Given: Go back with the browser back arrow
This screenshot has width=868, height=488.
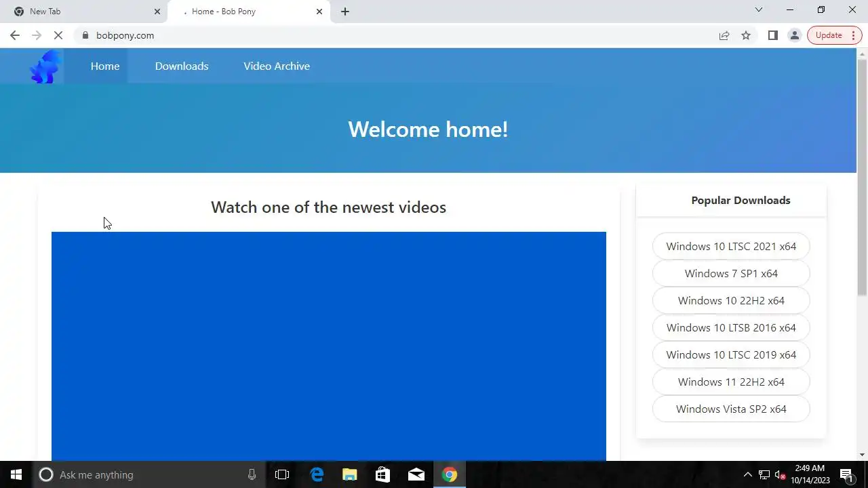Looking at the screenshot, I should click(x=15, y=35).
